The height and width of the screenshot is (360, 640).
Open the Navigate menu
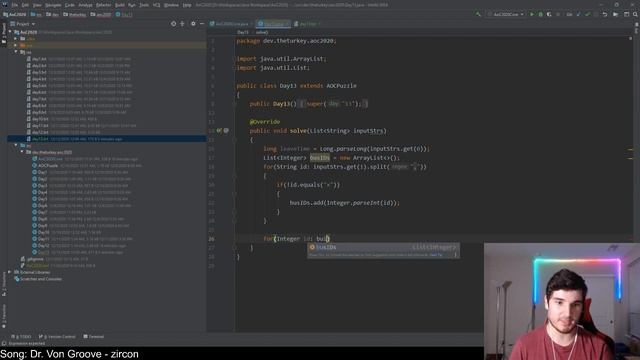tap(53, 5)
